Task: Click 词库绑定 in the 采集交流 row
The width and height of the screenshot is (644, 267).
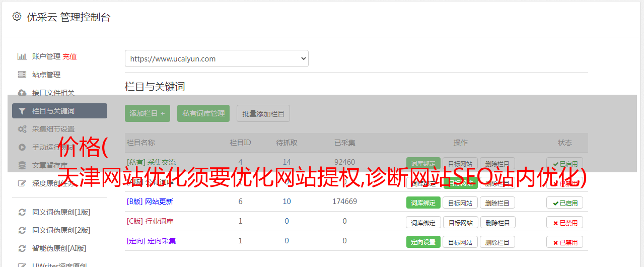Action: (x=423, y=164)
